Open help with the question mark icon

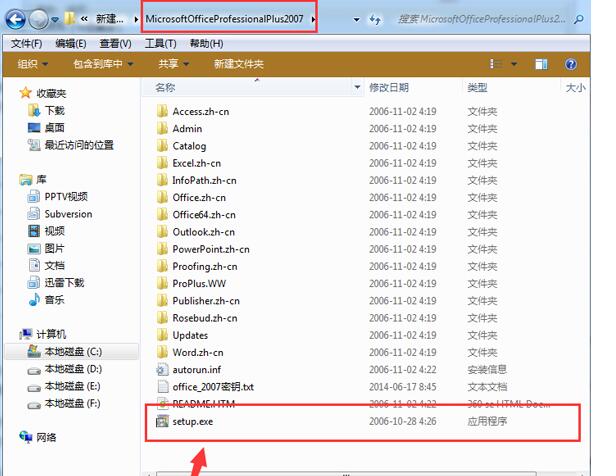pyautogui.click(x=571, y=64)
